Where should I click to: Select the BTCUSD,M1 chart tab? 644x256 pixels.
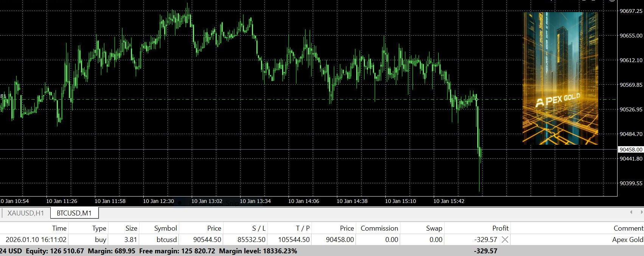[74, 213]
